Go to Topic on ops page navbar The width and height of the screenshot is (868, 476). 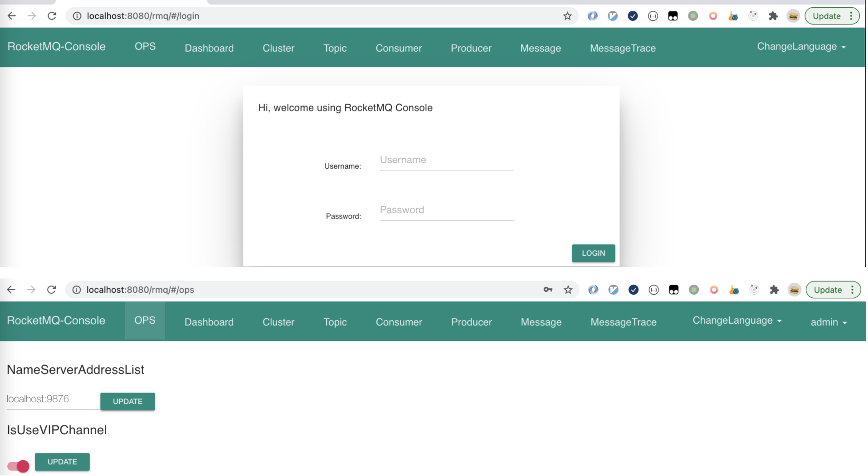[335, 322]
